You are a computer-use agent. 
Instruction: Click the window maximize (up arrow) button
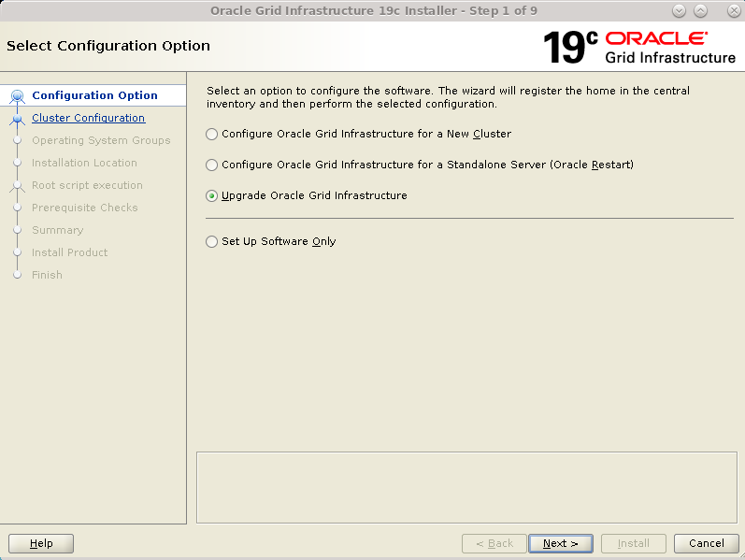(x=701, y=10)
